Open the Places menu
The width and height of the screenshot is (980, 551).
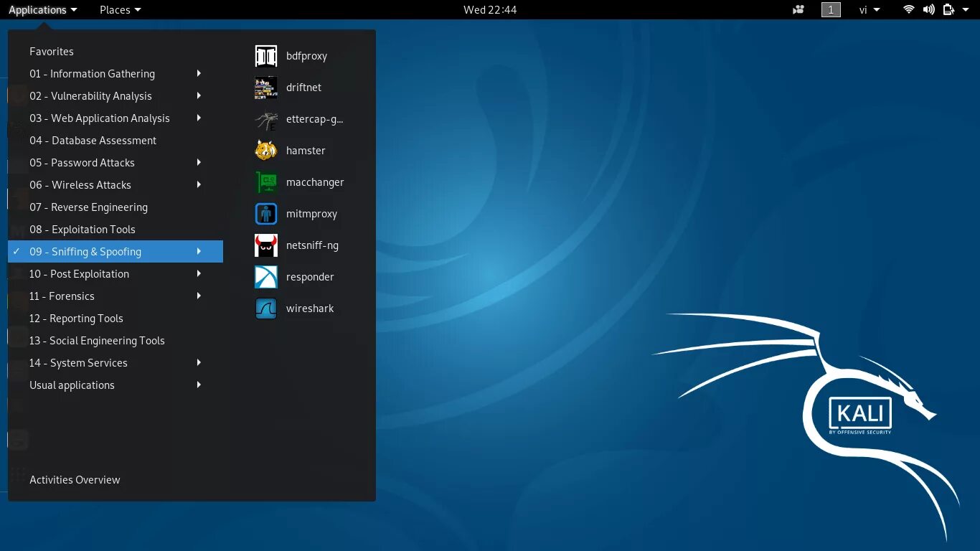point(120,9)
